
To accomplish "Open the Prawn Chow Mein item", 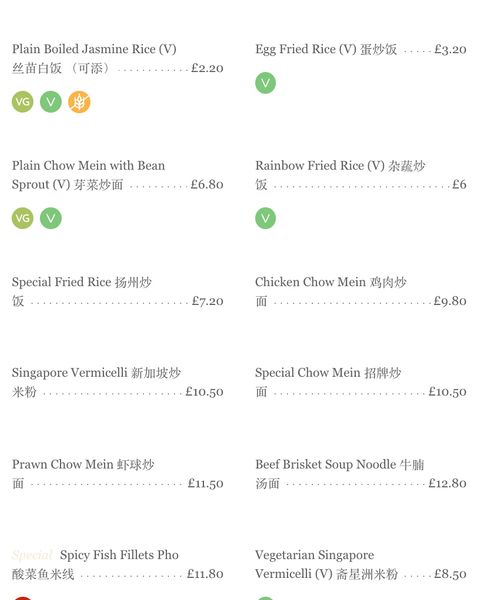I will (118, 474).
